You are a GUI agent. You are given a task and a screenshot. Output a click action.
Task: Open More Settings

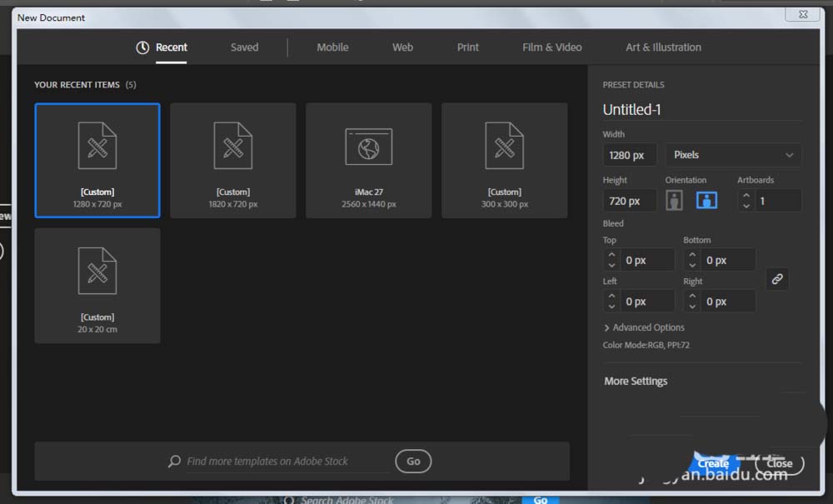pos(636,382)
